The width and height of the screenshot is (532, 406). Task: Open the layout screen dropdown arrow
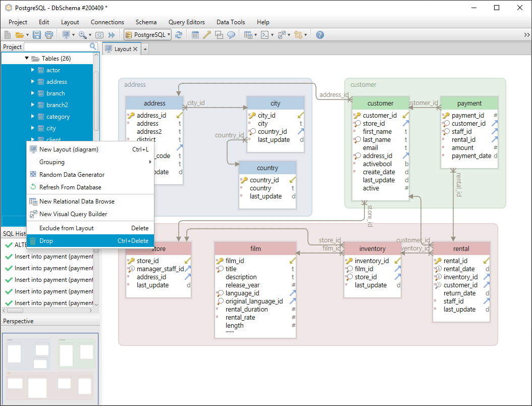pyautogui.click(x=73, y=35)
